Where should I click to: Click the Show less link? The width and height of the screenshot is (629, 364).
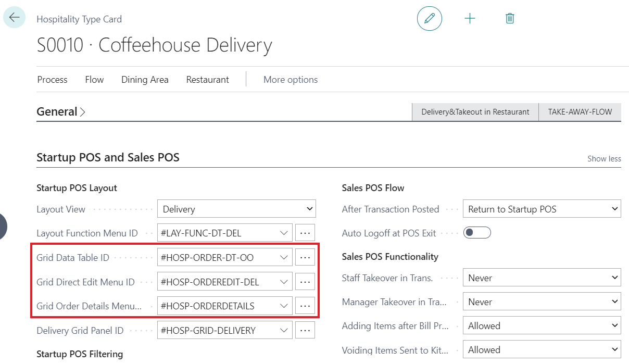pyautogui.click(x=604, y=158)
